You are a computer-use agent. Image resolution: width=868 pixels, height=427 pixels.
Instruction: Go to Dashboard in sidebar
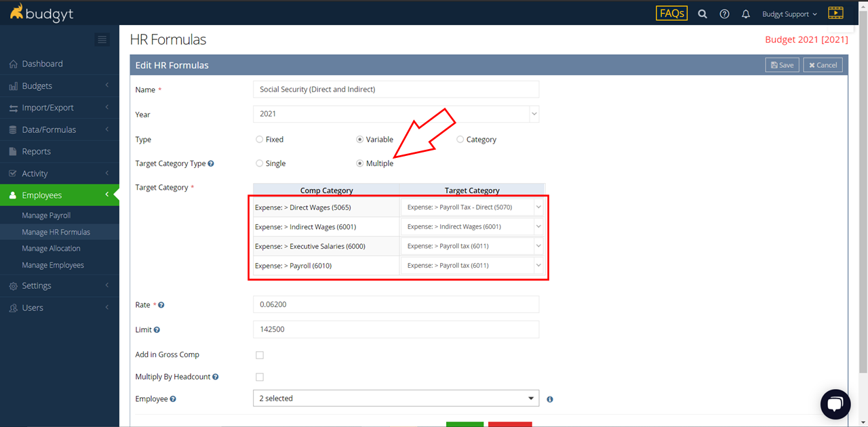[60, 64]
